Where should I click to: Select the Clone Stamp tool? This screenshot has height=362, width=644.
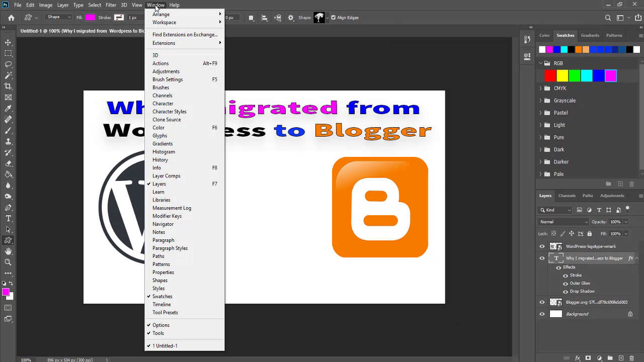coord(8,142)
